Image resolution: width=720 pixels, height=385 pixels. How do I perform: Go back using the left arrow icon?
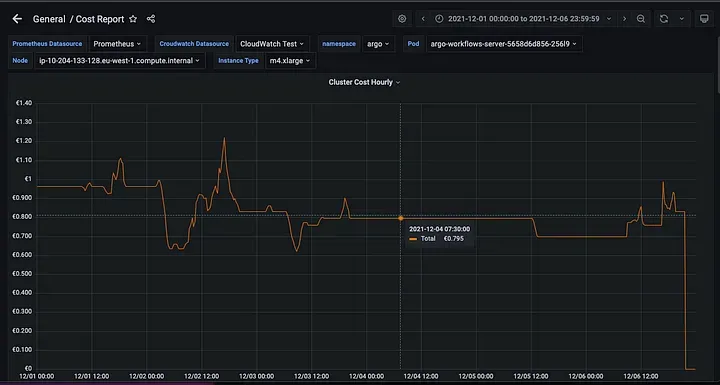pyautogui.click(x=17, y=19)
